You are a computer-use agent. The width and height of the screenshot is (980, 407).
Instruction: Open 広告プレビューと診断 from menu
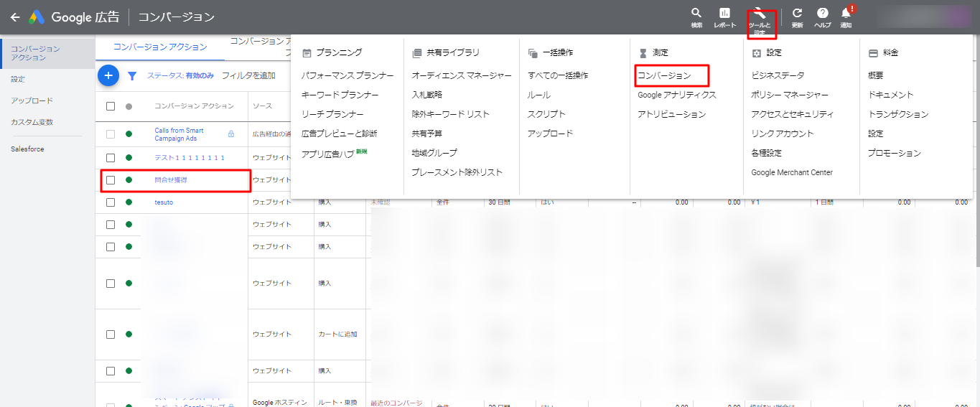click(339, 134)
